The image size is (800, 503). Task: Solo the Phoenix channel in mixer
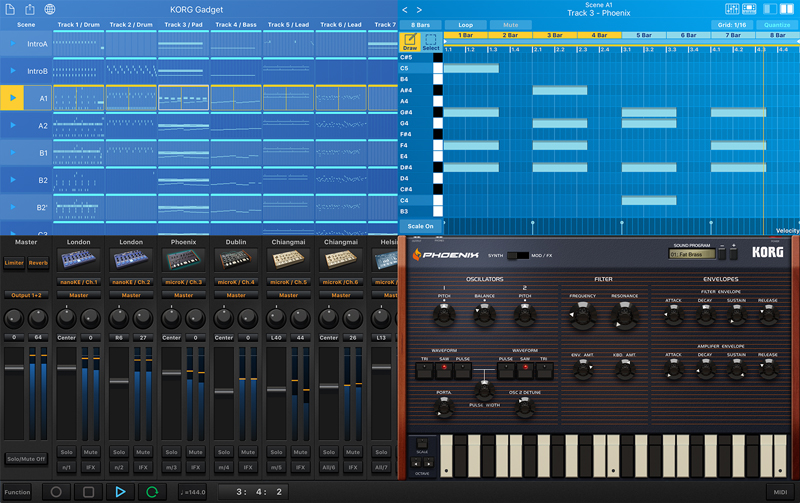point(171,452)
